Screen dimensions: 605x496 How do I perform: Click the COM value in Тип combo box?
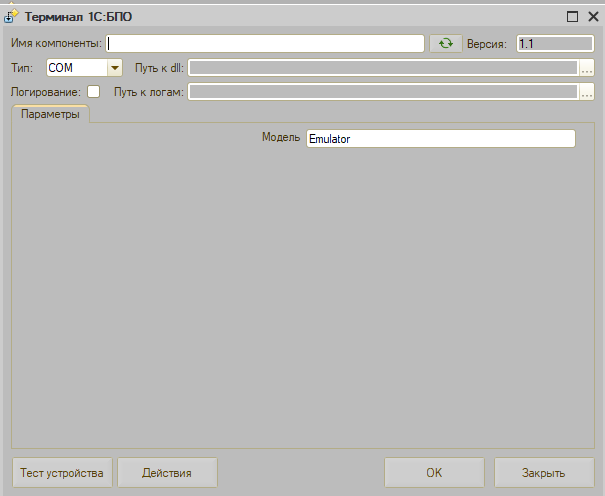[x=77, y=68]
